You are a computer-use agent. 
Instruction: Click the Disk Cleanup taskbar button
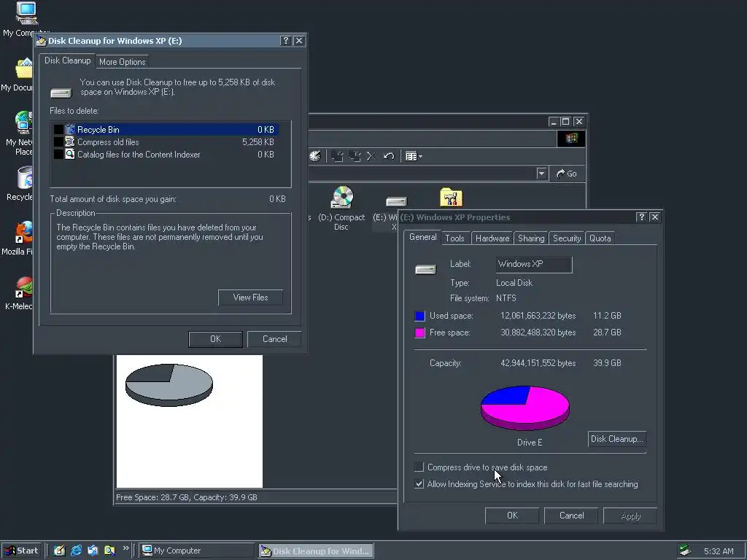coord(317,551)
